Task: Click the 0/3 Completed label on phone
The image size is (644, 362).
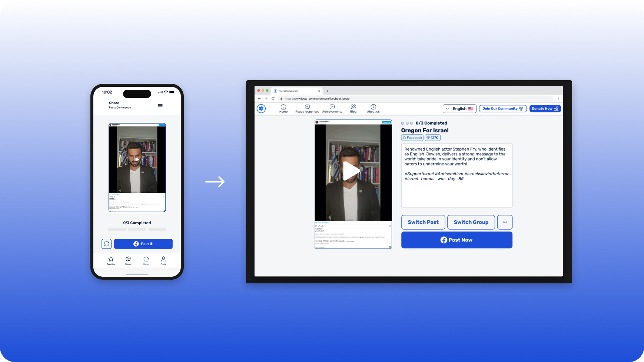Action: 137,223
